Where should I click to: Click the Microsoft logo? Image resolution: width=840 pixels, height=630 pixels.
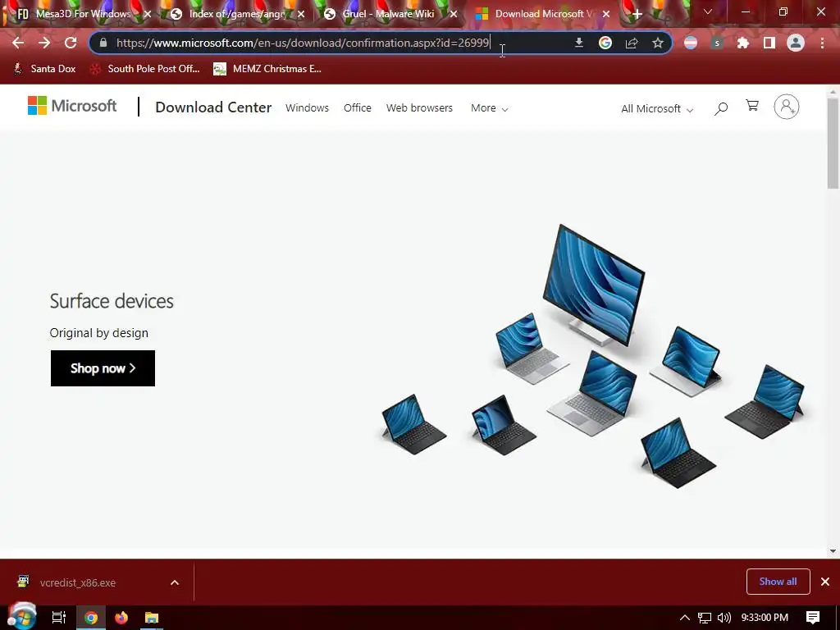(72, 106)
